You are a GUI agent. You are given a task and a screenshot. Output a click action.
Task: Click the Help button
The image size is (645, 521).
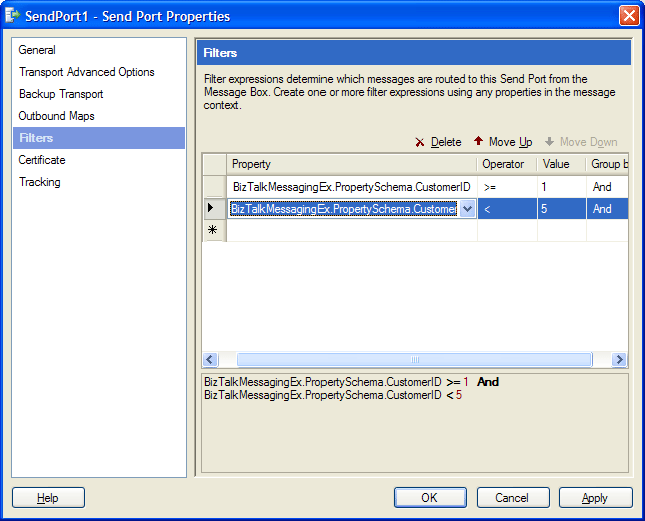48,498
